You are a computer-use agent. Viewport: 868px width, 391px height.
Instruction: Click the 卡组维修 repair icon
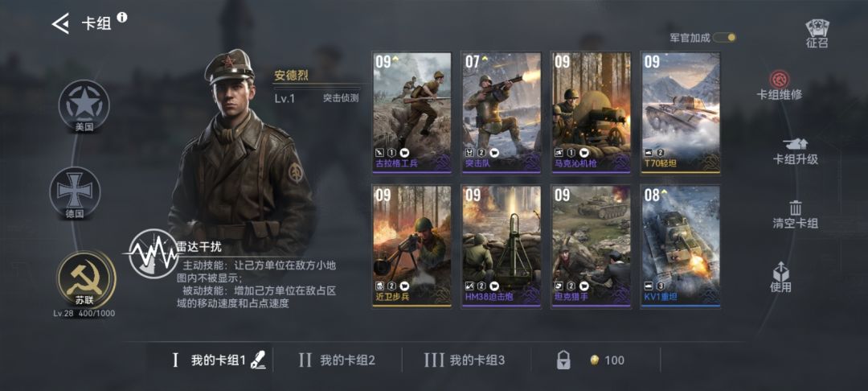(780, 79)
